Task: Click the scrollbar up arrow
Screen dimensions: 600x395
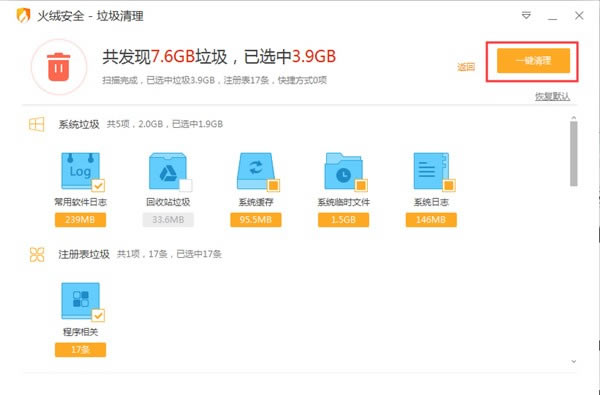Action: 573,118
